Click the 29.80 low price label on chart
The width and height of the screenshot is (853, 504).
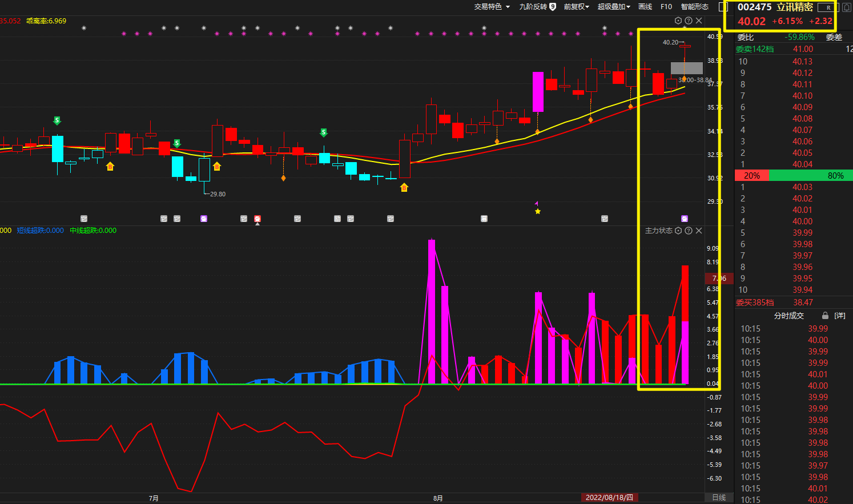click(218, 194)
